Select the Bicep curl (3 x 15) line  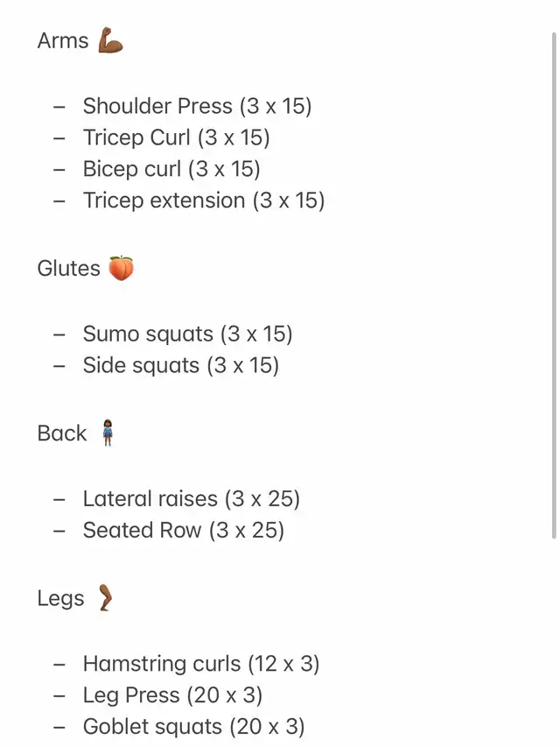171,169
